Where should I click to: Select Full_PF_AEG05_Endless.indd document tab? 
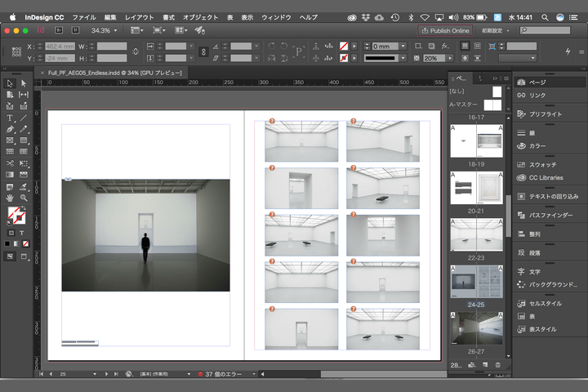click(x=115, y=73)
